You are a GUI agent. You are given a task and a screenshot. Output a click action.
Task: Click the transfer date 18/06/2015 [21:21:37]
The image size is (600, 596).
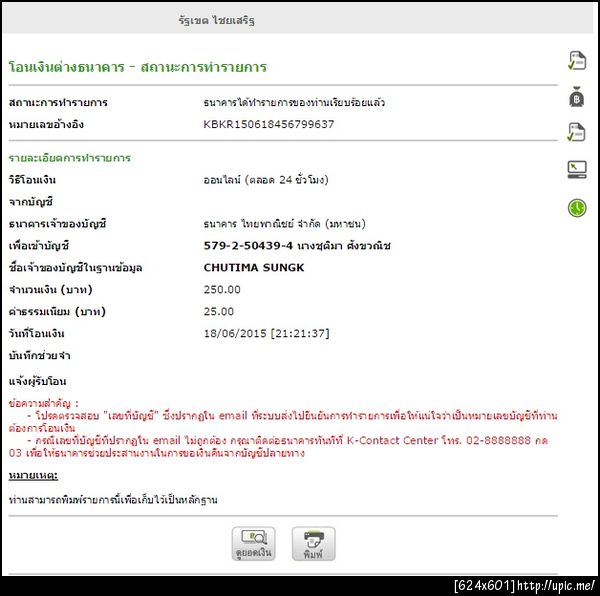point(266,334)
